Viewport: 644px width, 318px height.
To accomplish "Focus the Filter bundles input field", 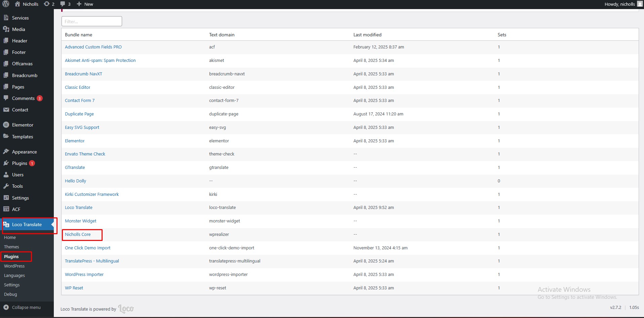I will tap(92, 21).
